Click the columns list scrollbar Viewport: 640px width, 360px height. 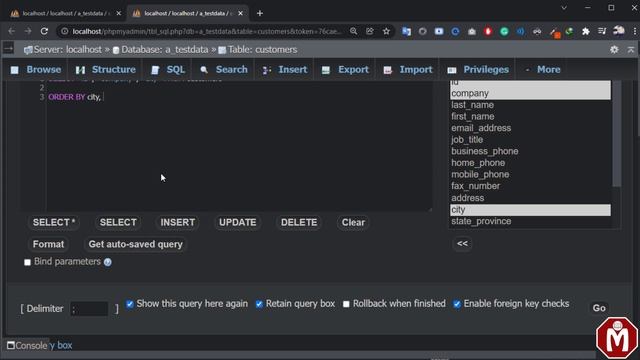[x=617, y=134]
